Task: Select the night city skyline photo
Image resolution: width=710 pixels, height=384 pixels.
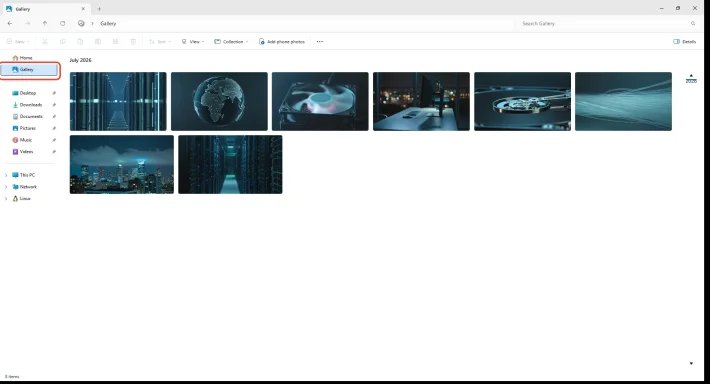Action: click(x=122, y=164)
